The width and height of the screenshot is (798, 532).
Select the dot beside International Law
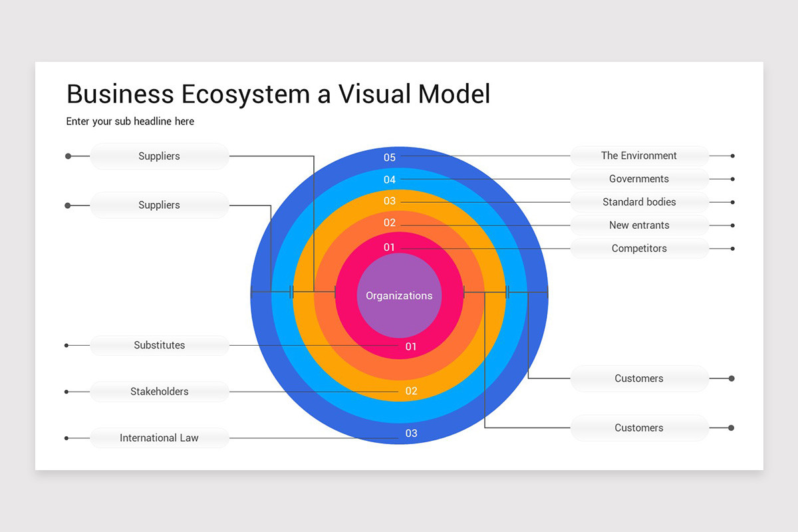click(x=66, y=438)
